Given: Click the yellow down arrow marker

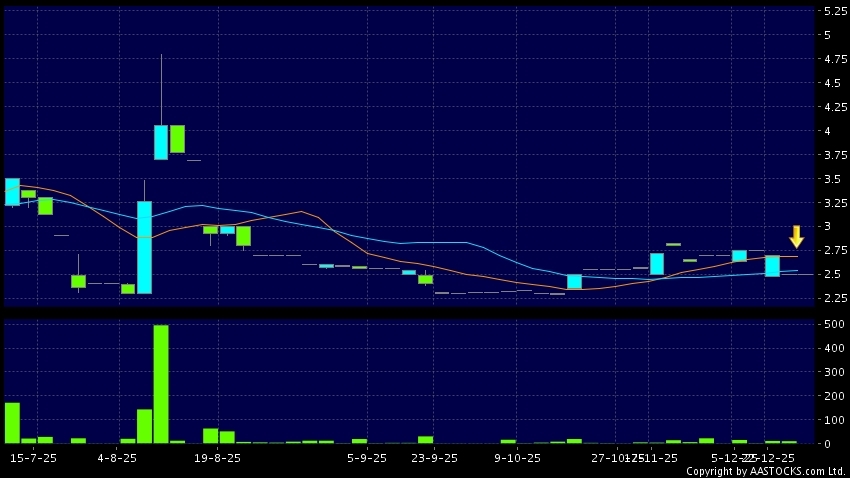Looking at the screenshot, I should coord(796,237).
